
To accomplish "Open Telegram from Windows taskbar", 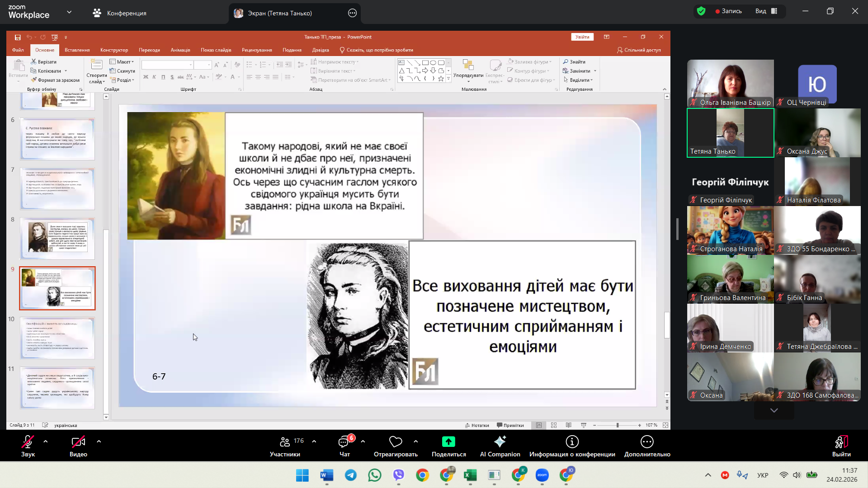I will [x=351, y=475].
